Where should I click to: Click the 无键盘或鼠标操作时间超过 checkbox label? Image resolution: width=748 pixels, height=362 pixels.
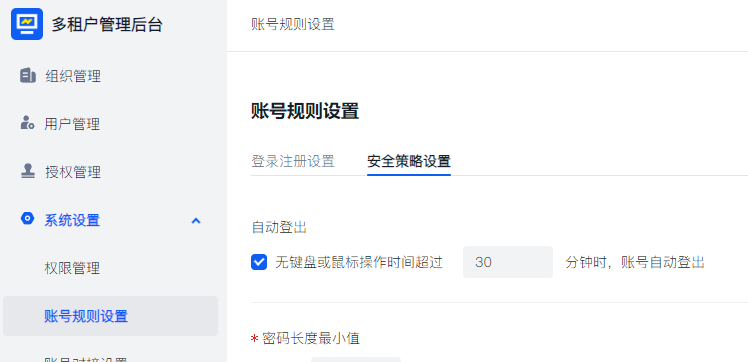[x=359, y=262]
